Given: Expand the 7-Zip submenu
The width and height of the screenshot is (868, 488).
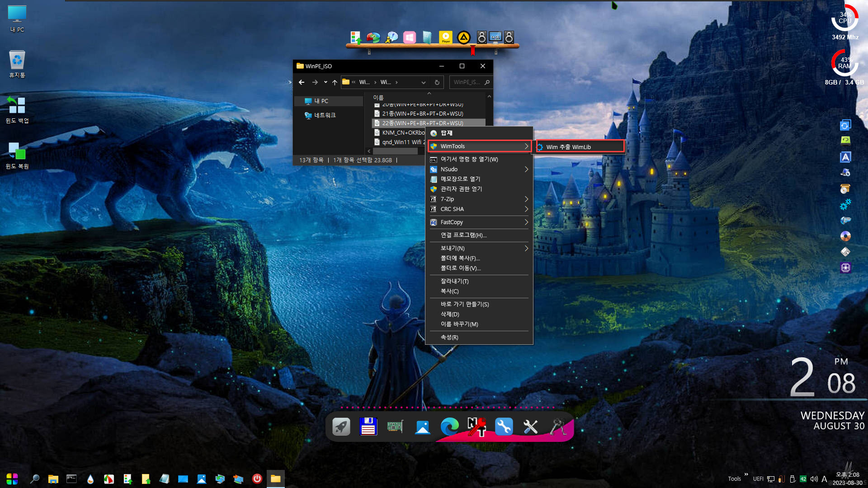Looking at the screenshot, I should (x=480, y=199).
